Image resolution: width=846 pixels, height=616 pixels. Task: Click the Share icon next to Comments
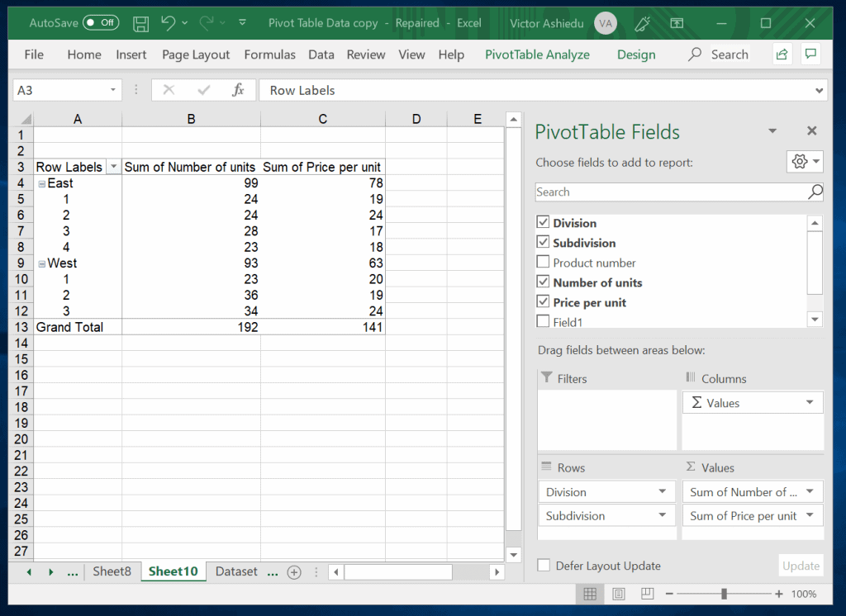coord(782,54)
